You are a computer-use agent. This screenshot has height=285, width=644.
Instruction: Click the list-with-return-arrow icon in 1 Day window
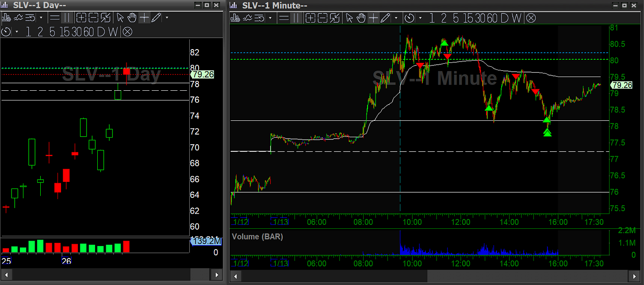point(30,18)
